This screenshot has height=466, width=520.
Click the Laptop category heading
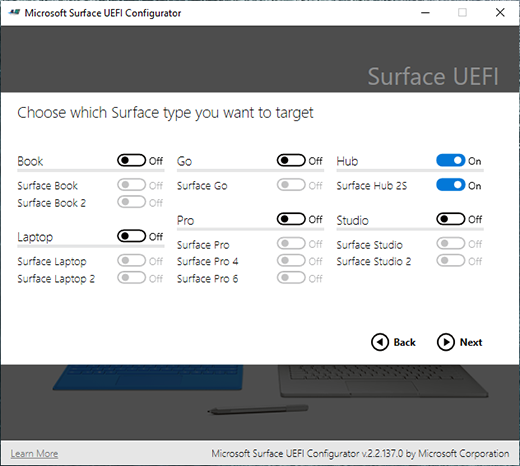pyautogui.click(x=35, y=237)
